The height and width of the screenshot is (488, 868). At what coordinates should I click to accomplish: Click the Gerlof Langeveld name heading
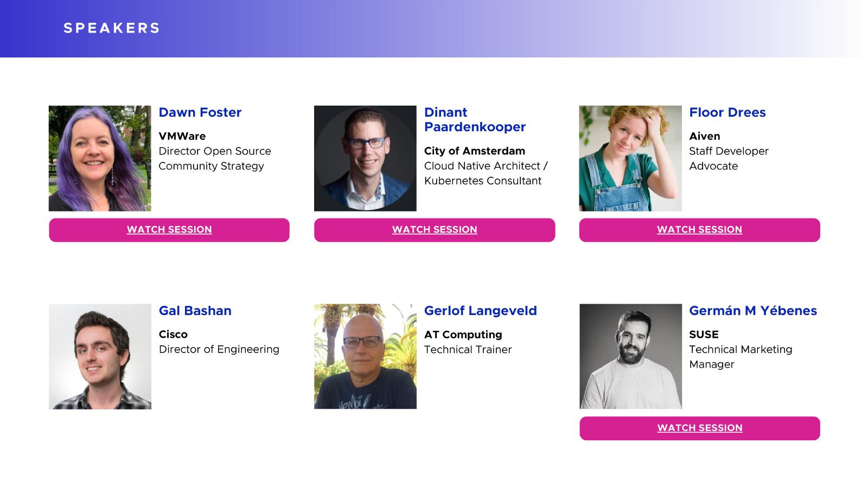(x=480, y=311)
